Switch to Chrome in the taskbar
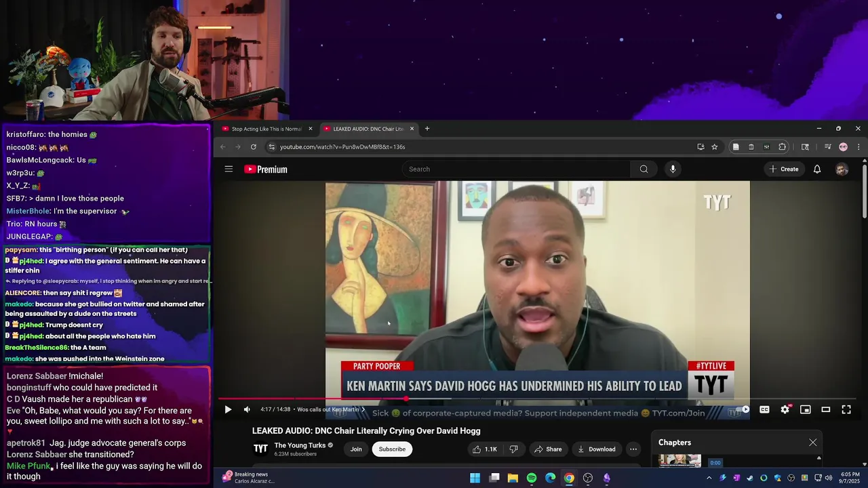 point(569,478)
